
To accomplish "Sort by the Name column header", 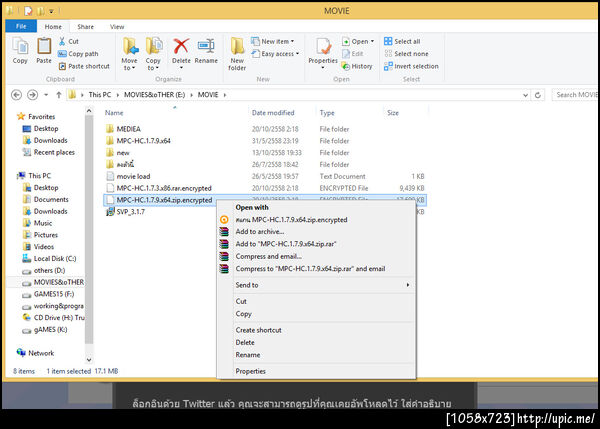I will tap(114, 113).
